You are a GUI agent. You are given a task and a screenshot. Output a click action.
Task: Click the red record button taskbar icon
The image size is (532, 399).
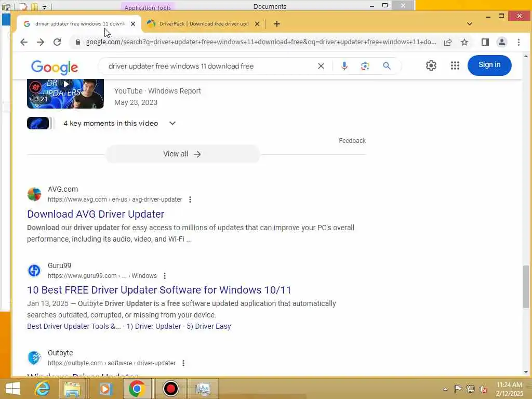point(170,389)
